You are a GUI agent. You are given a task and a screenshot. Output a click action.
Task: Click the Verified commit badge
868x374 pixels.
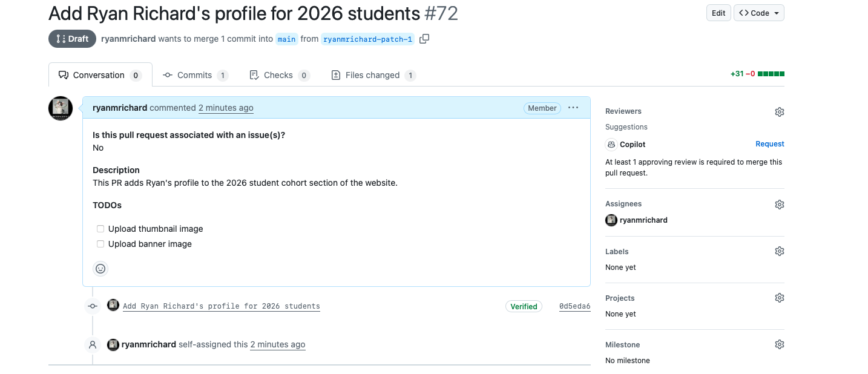524,306
